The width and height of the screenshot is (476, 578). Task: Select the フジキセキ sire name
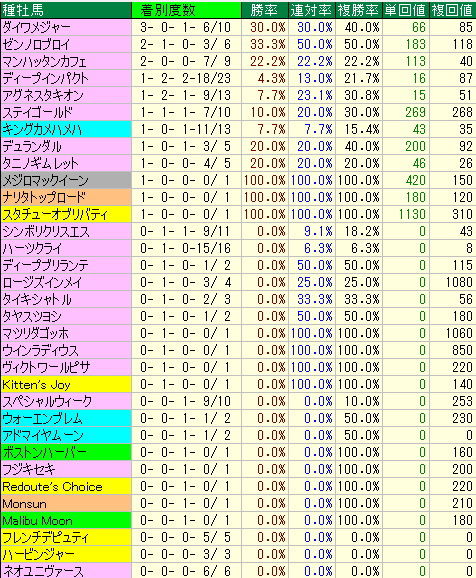point(29,469)
